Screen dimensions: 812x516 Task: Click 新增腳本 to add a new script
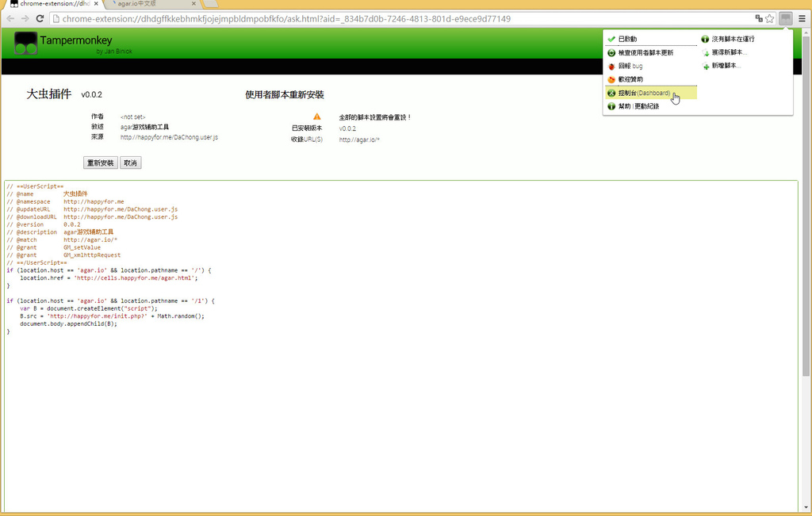(725, 67)
